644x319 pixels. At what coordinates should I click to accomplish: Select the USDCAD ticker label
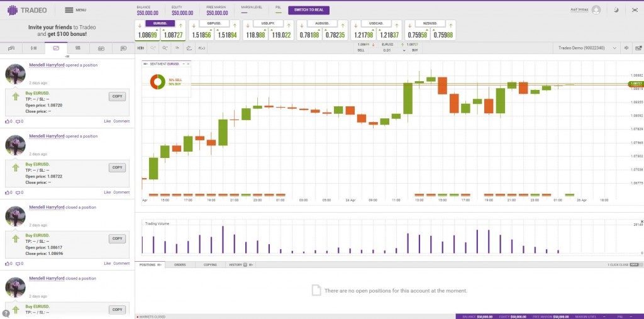pyautogui.click(x=376, y=23)
